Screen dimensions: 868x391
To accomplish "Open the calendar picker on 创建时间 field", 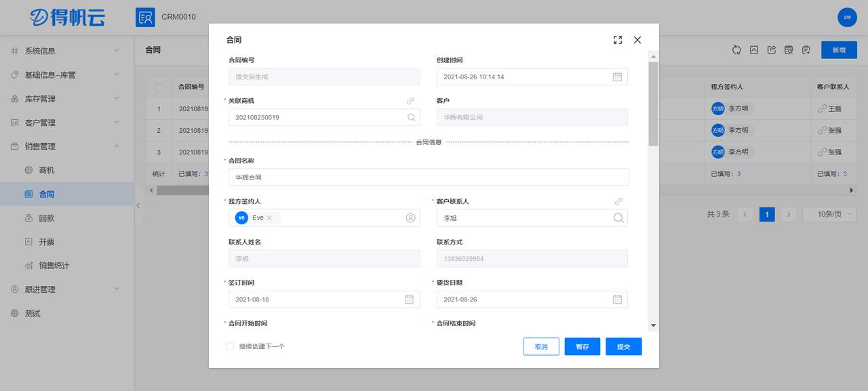I will 616,77.
